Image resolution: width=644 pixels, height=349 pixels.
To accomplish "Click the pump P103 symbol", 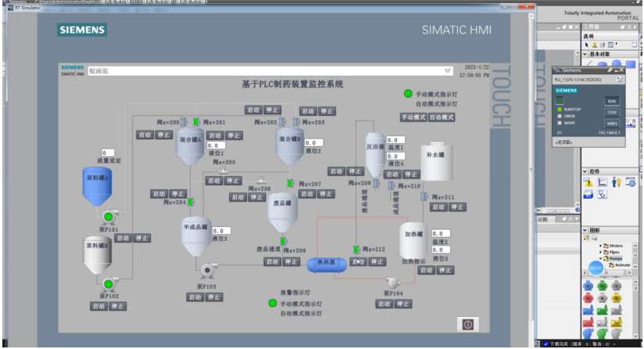I will pyautogui.click(x=208, y=270).
